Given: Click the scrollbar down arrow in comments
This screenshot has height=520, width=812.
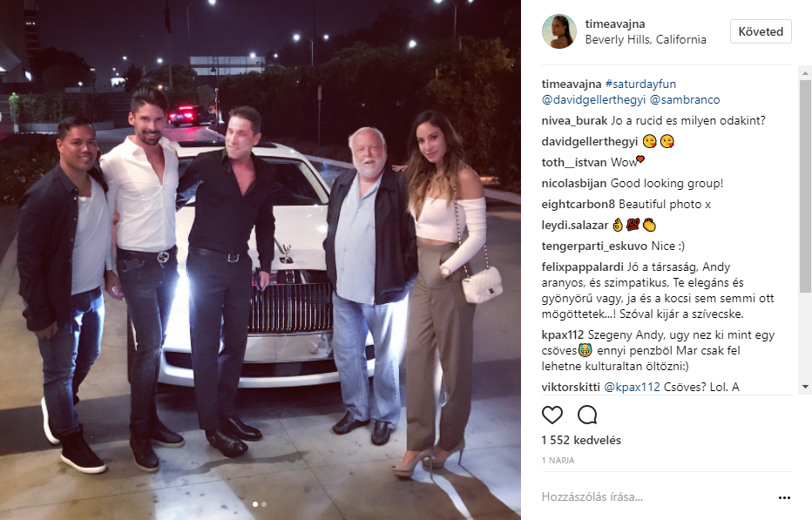Looking at the screenshot, I should (x=805, y=387).
